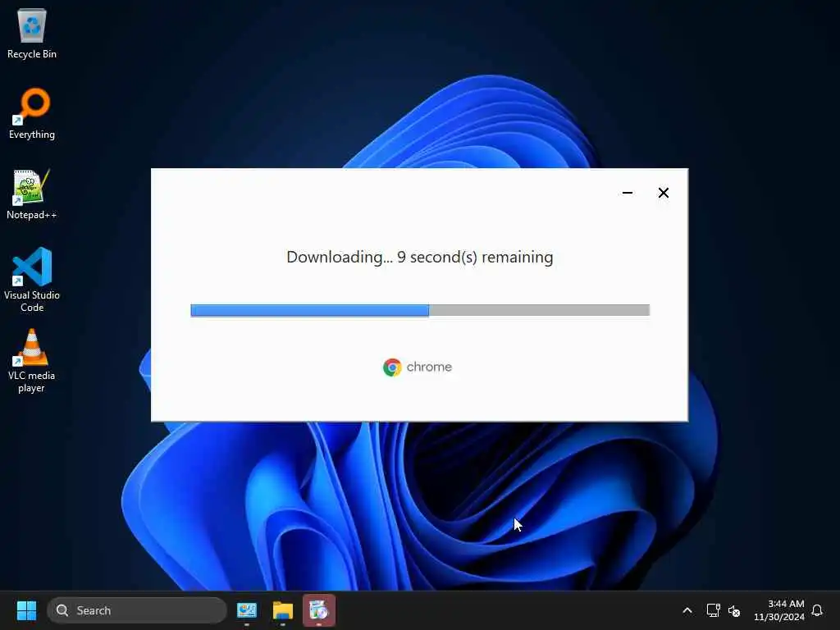Close the Chrome installer window
840x630 pixels.
pyautogui.click(x=663, y=193)
